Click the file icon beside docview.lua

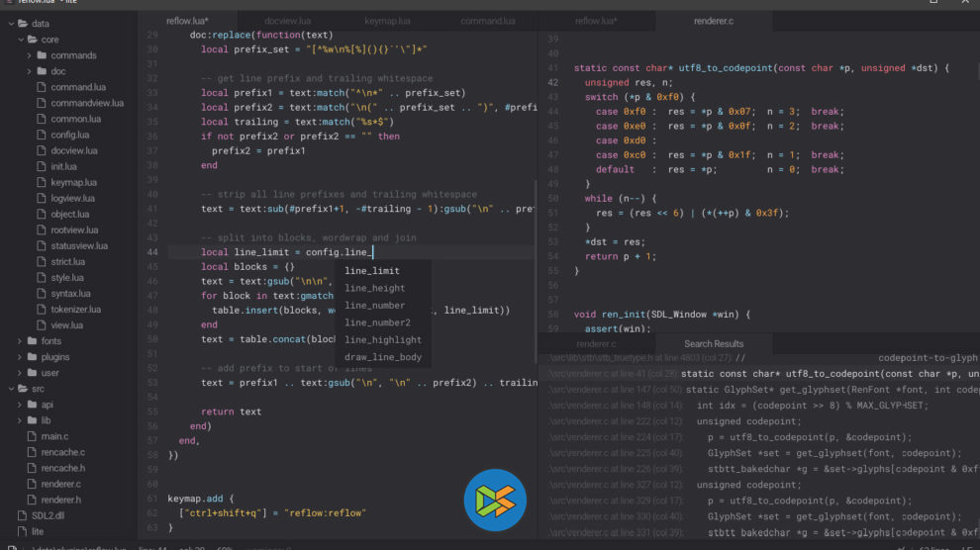(x=42, y=150)
